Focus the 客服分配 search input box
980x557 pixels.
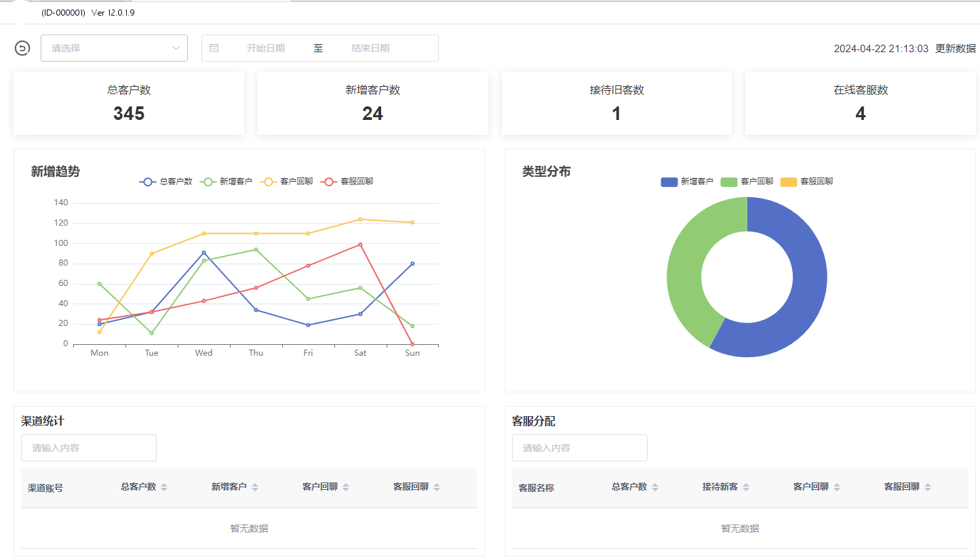coord(580,448)
